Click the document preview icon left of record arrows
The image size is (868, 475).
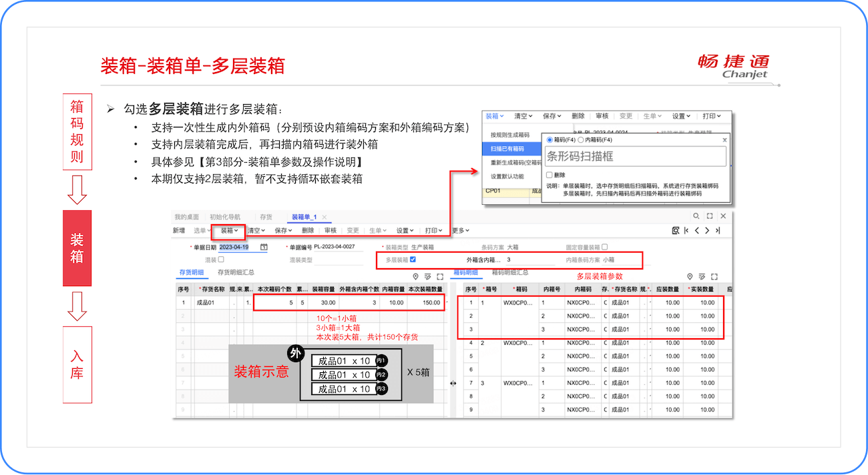tap(676, 230)
